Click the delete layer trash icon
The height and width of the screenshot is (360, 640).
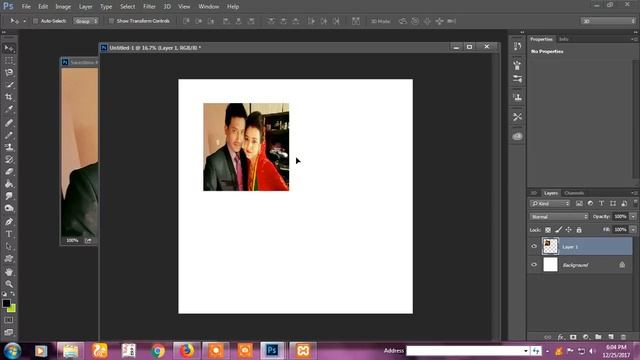click(623, 337)
